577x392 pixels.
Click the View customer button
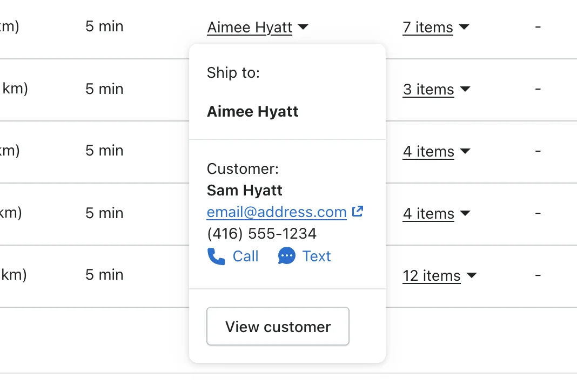click(x=278, y=326)
